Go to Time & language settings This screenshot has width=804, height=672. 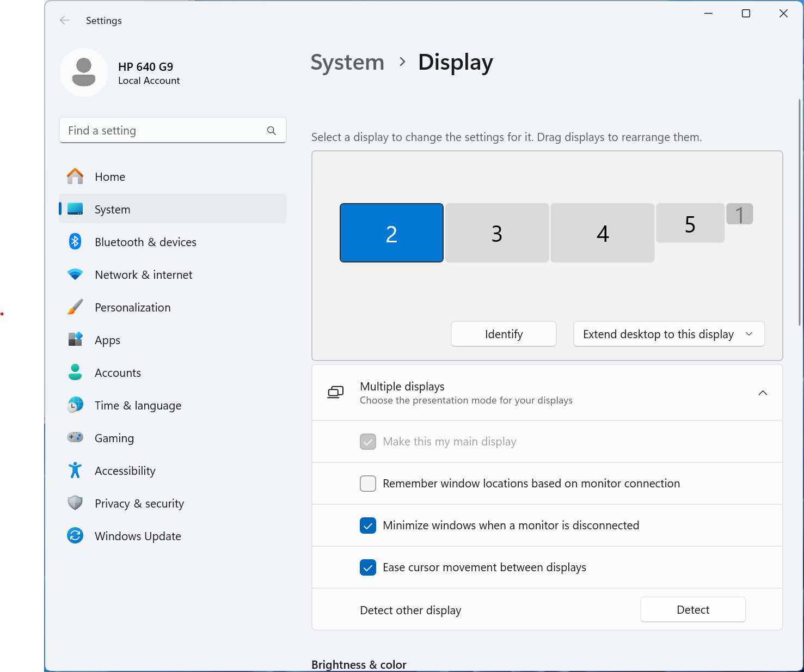138,405
